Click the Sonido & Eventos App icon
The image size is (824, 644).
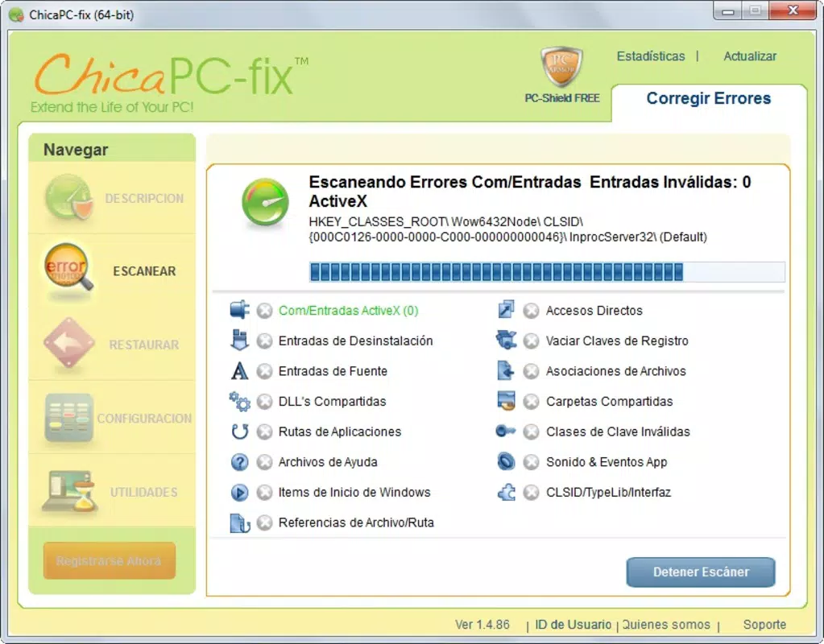point(506,461)
